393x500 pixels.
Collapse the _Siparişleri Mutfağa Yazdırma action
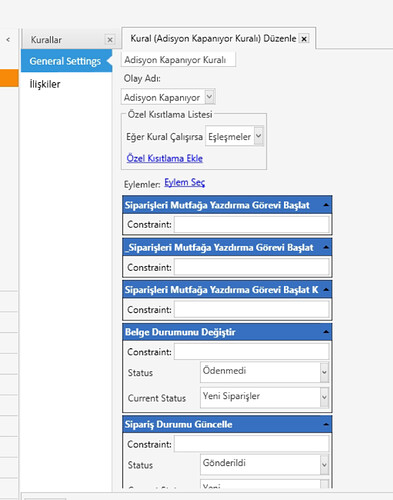coord(326,247)
